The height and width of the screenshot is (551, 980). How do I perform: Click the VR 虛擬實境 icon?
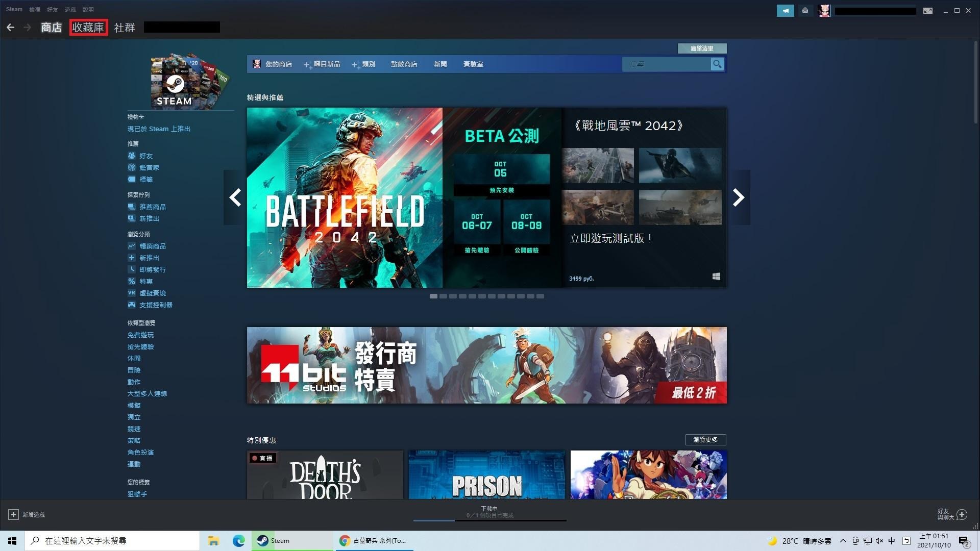(132, 293)
